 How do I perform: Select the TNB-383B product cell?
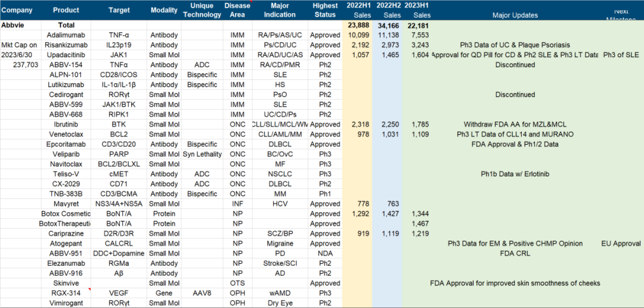pos(66,194)
